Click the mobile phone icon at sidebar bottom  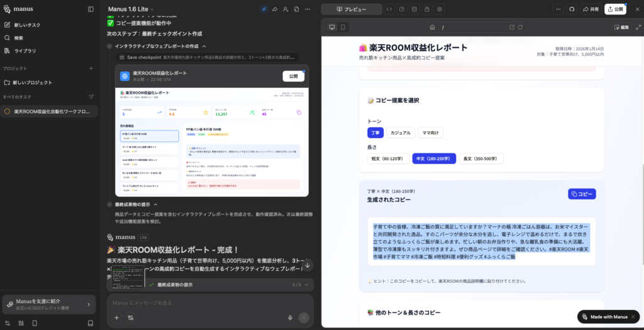point(35,323)
